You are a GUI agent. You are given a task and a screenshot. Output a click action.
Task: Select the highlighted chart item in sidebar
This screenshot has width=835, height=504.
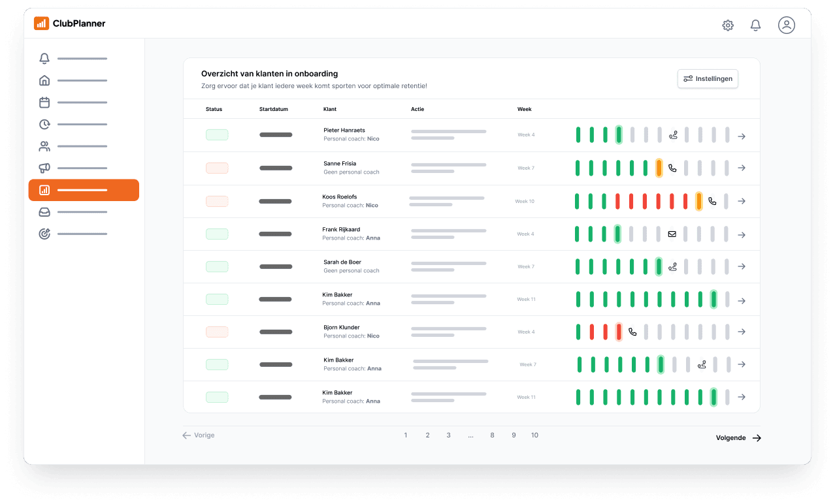click(84, 190)
